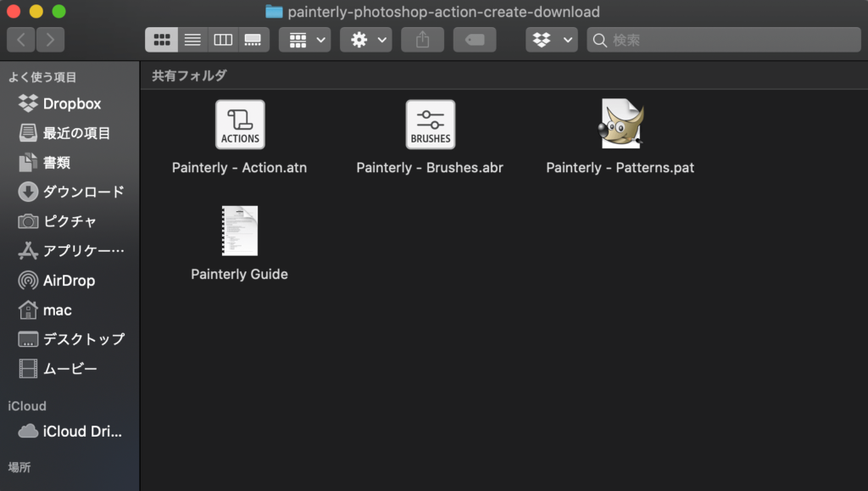868x491 pixels.
Task: Select ダウンロード in the sidebar
Action: [70, 192]
